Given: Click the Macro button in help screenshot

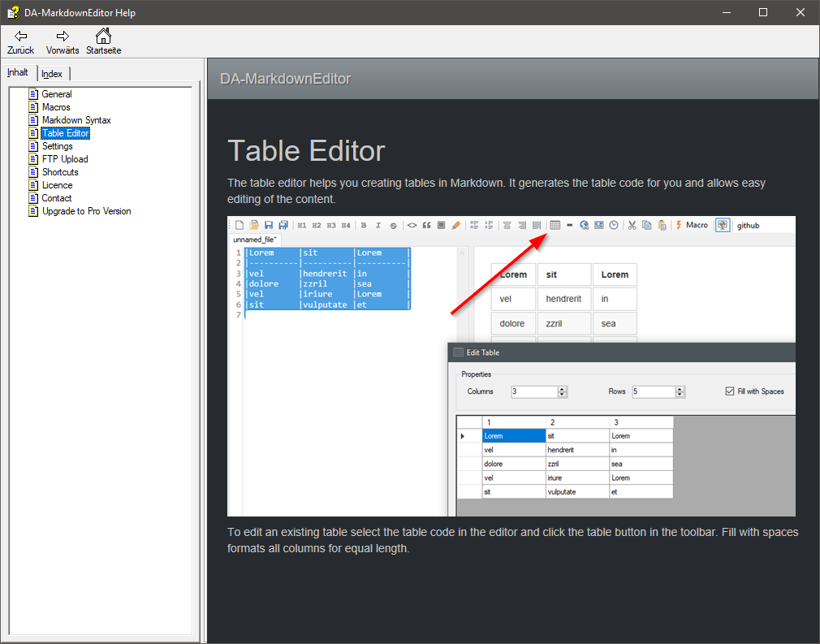Looking at the screenshot, I should [692, 226].
